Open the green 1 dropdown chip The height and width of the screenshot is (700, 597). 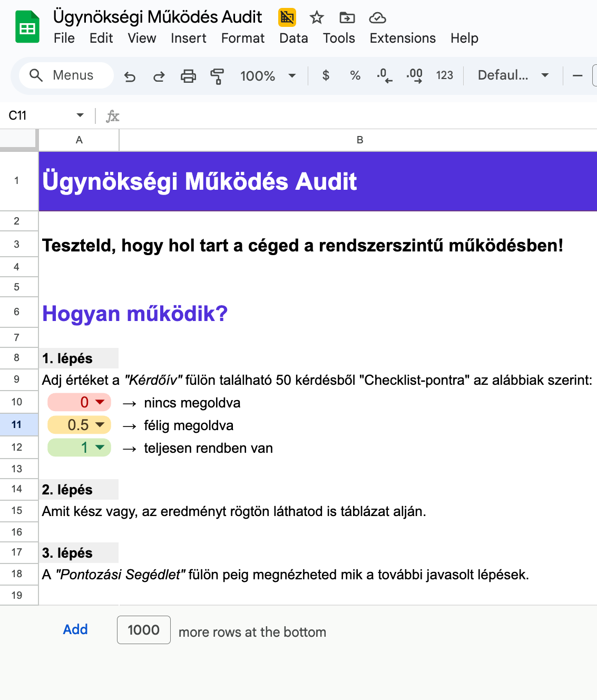click(80, 448)
